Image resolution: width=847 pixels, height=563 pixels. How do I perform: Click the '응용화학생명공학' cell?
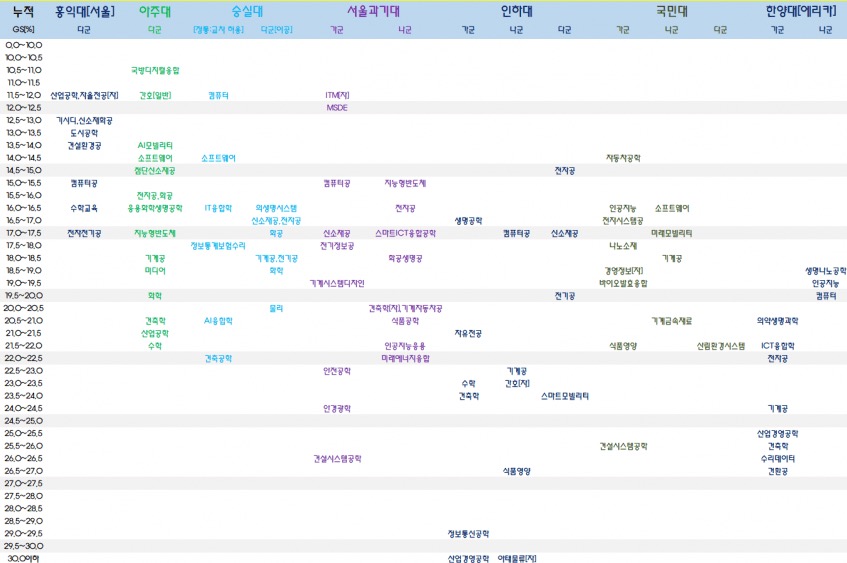155,208
